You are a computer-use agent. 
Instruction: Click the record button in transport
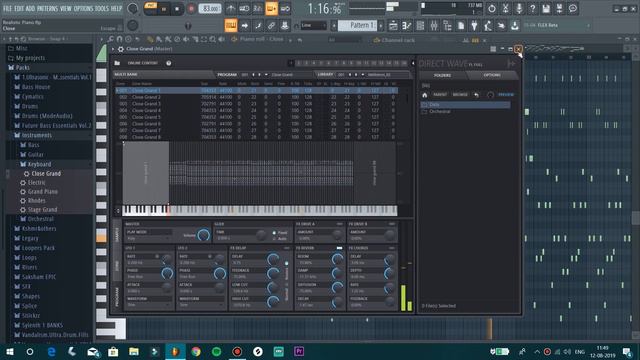pos(191,9)
